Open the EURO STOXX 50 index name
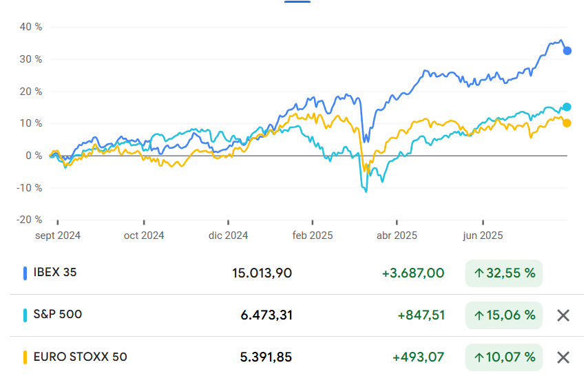The height and width of the screenshot is (376, 588). tap(80, 357)
